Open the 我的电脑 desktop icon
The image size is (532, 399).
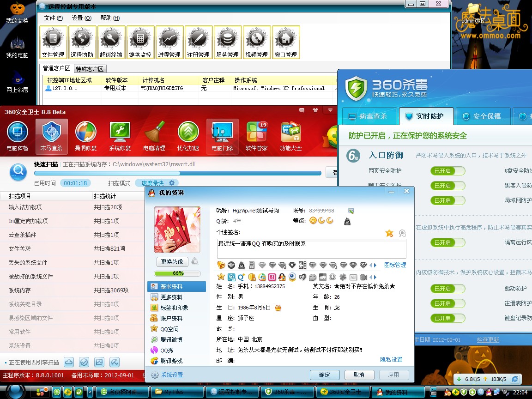click(17, 48)
